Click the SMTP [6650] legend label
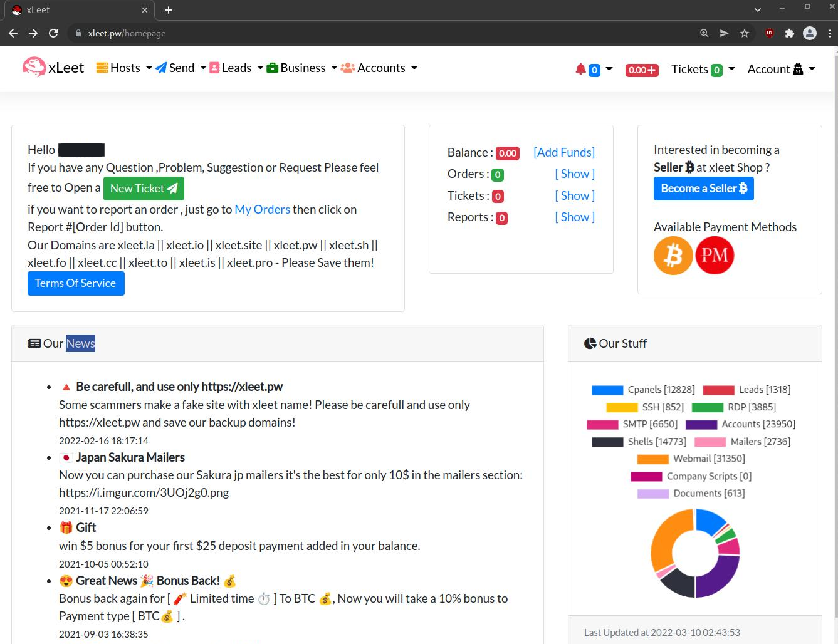838x644 pixels. (x=650, y=424)
